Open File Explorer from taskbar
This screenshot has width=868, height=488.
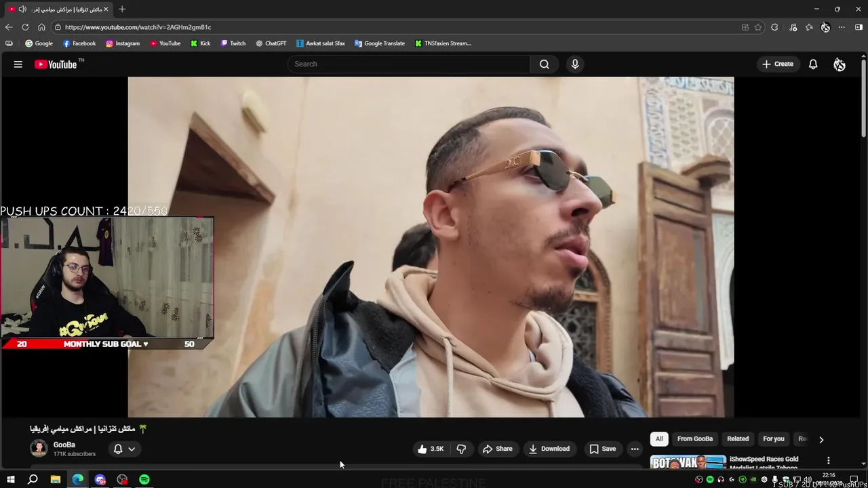coord(56,480)
